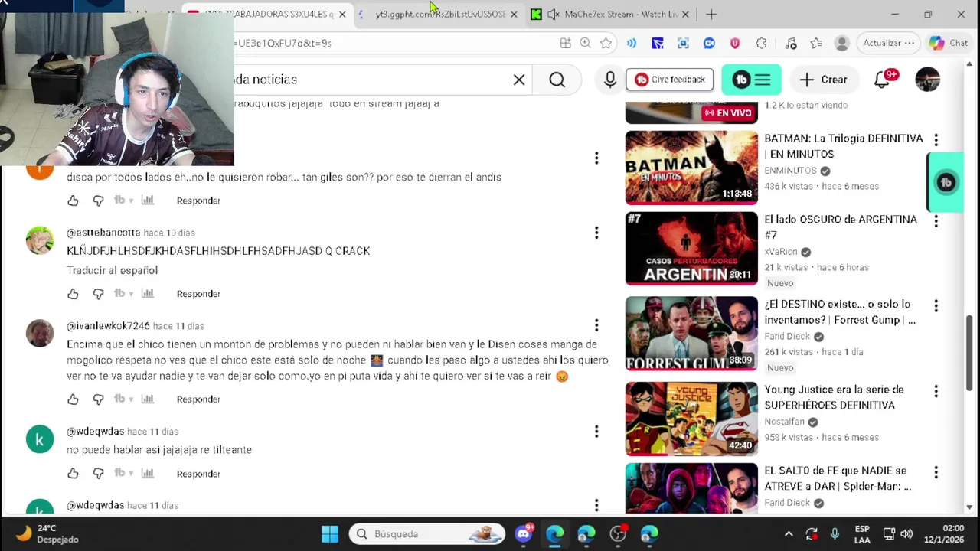Open OBS Studio from the taskbar
Screen dimensions: 980x551
[x=618, y=534]
